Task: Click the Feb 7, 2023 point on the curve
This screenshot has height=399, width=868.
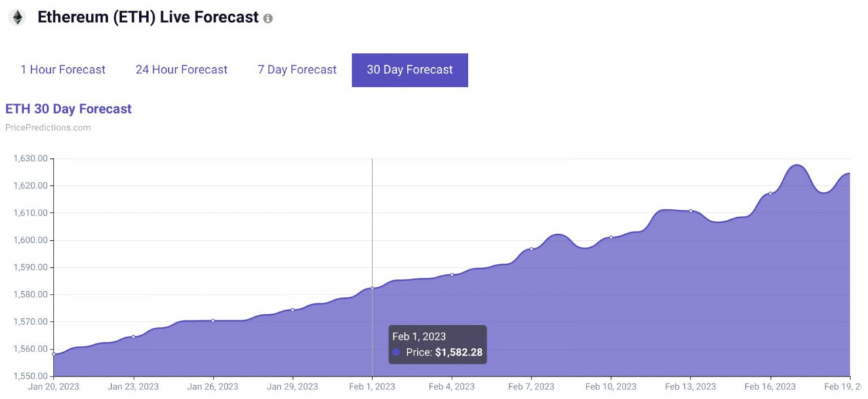Action: (531, 249)
